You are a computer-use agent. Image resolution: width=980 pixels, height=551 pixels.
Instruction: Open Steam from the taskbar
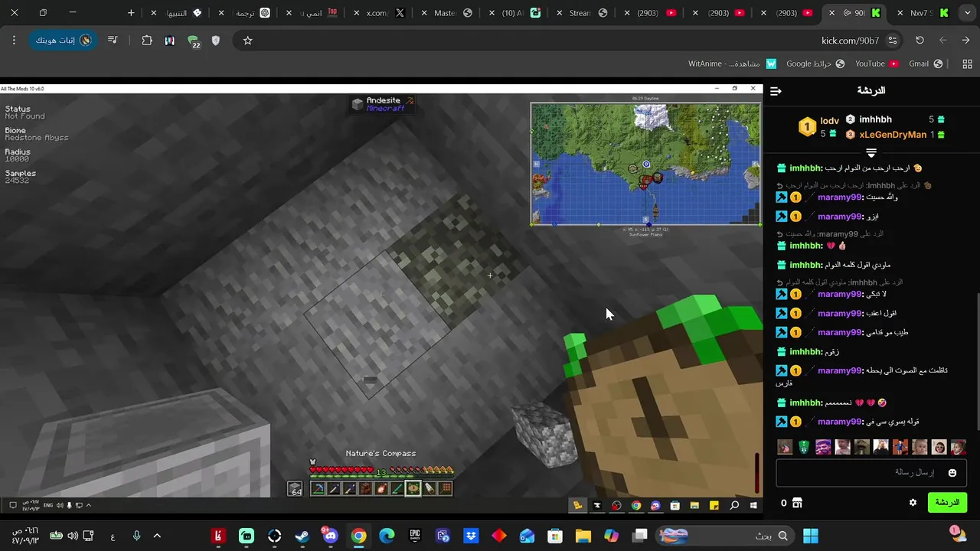[302, 536]
